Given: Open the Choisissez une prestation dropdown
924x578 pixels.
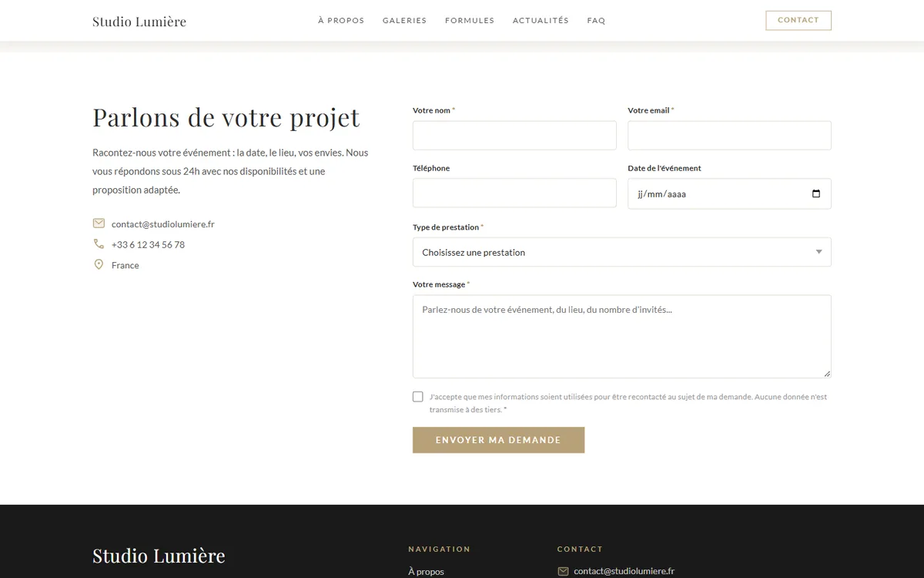Looking at the screenshot, I should tap(622, 252).
